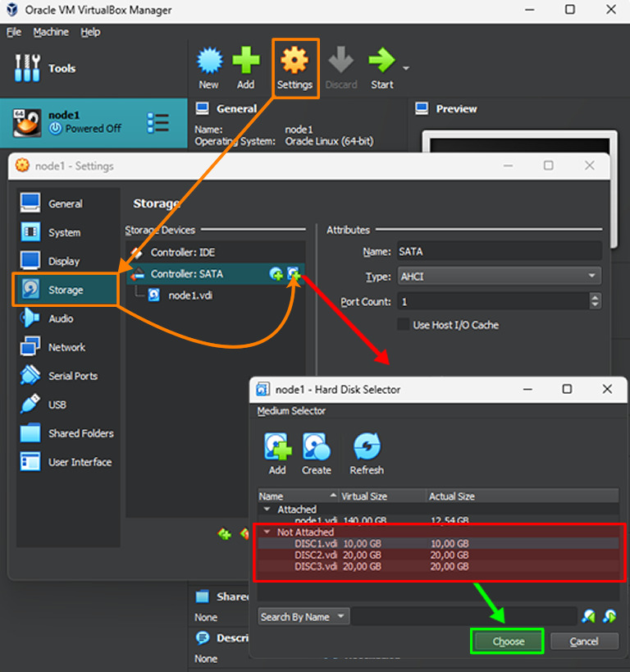Click search previous match icon
The image size is (630, 672).
tap(589, 617)
